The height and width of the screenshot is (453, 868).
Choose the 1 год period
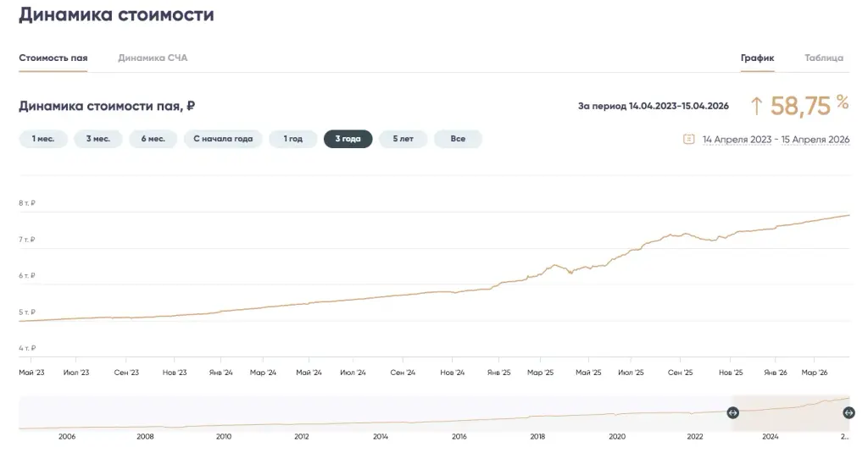tap(292, 139)
